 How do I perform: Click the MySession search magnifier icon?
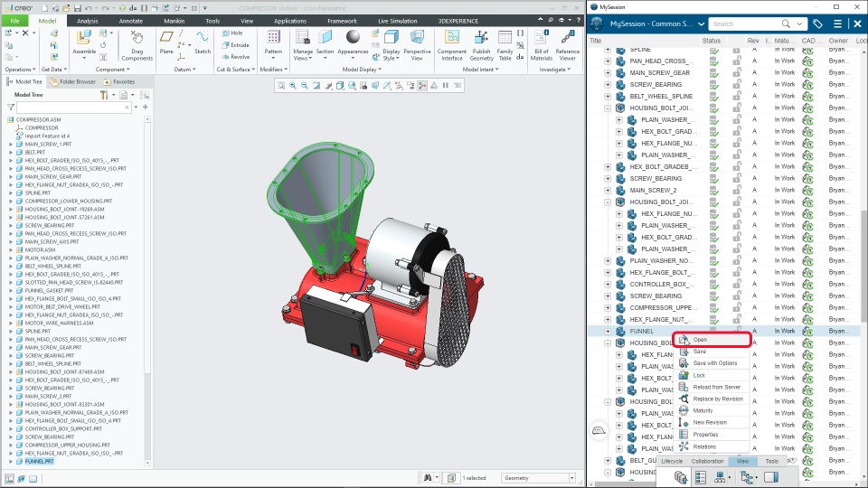pyautogui.click(x=786, y=23)
